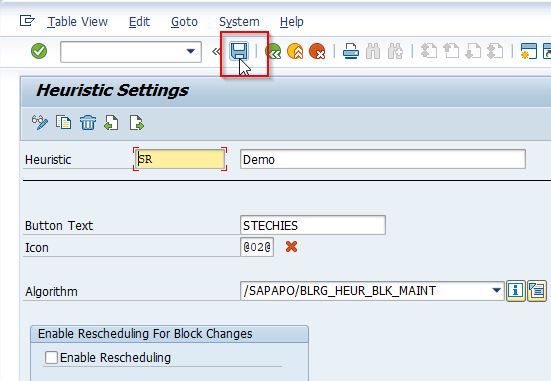Collapse command field using double chevron
551x381 pixels.
pos(216,52)
